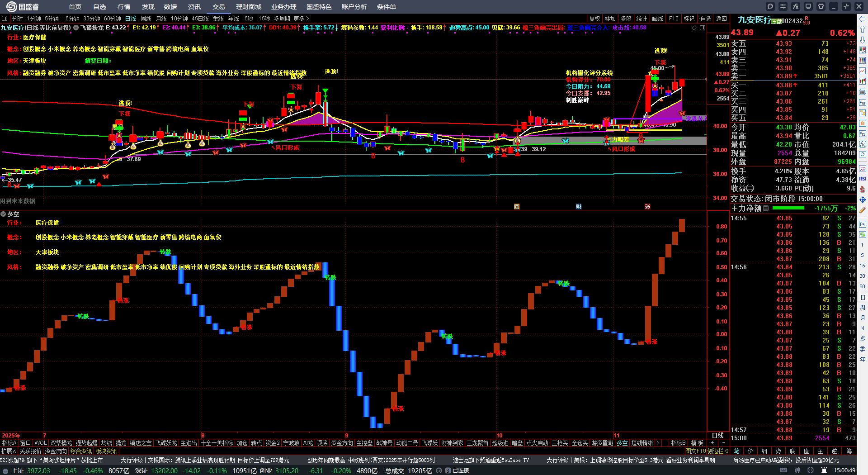Open the 模板 template selector
This screenshot has height=475, width=868.
coord(697,443)
